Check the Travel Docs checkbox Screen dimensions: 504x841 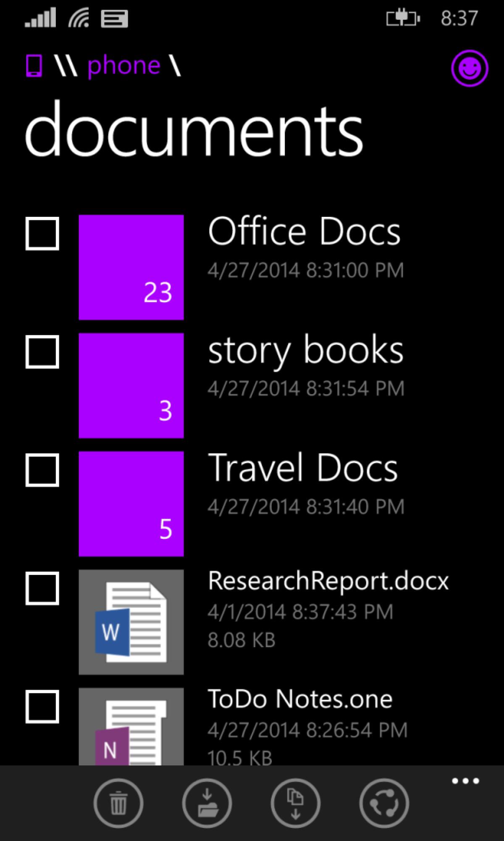(x=42, y=472)
